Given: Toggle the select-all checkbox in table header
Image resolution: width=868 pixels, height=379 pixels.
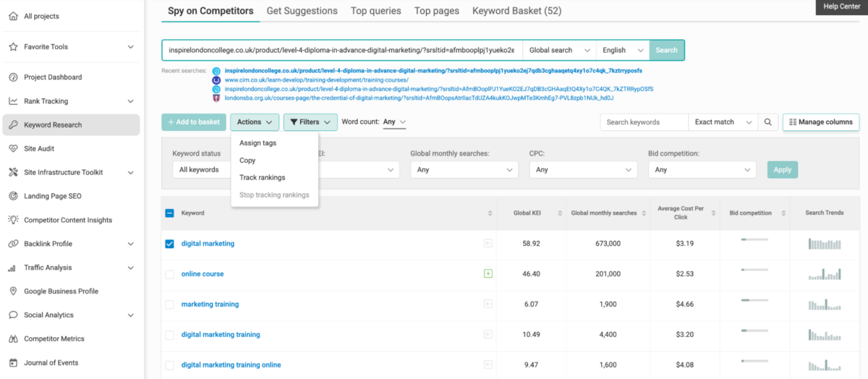Looking at the screenshot, I should pos(169,213).
